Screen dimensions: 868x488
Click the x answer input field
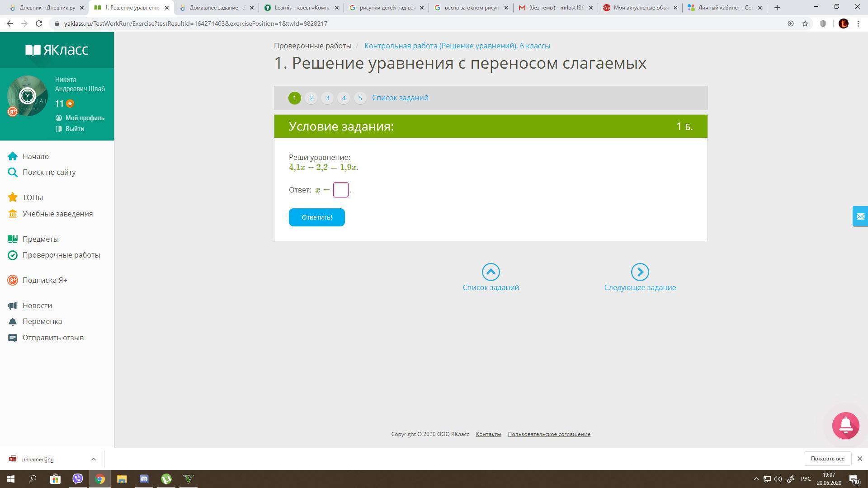341,190
